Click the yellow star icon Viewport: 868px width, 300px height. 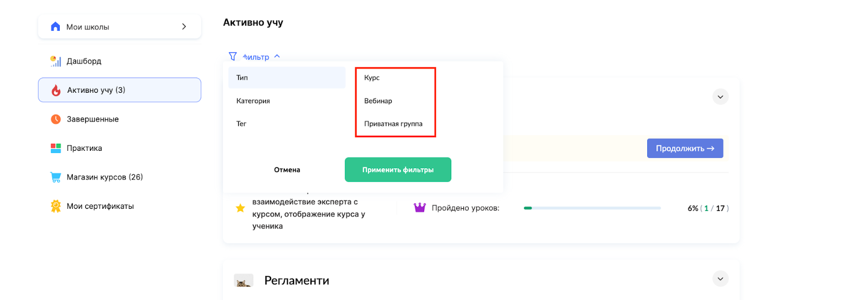(240, 208)
